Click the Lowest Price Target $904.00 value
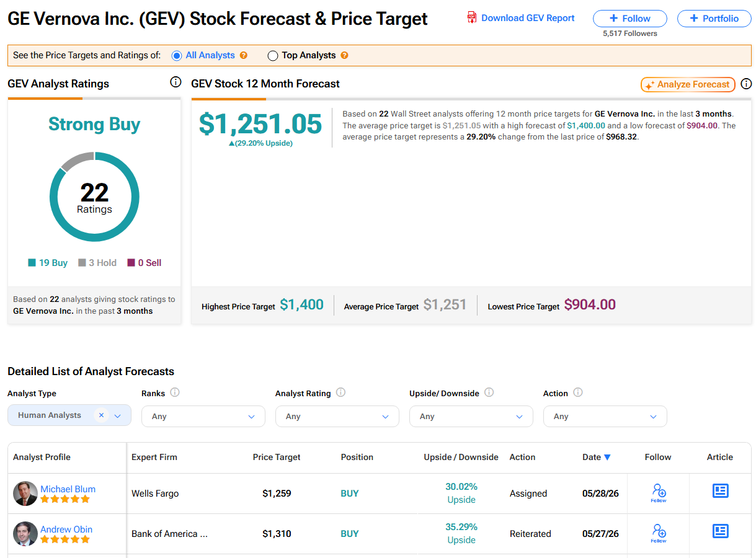Image resolution: width=756 pixels, height=558 pixels. point(590,305)
